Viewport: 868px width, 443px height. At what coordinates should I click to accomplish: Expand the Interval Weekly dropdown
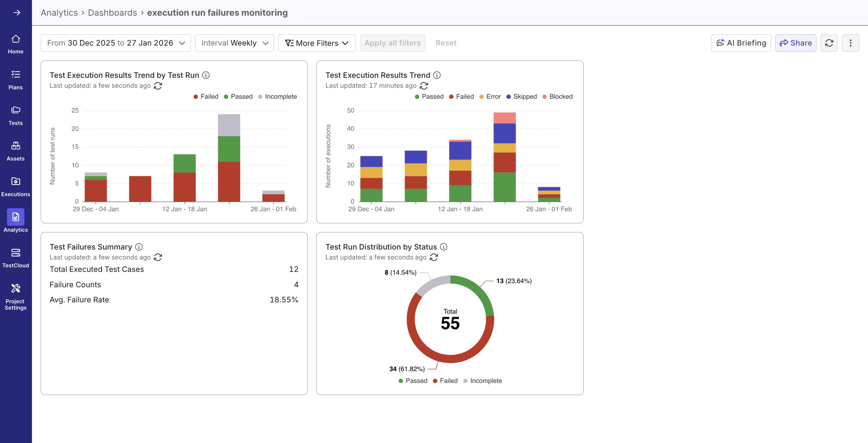coord(234,43)
